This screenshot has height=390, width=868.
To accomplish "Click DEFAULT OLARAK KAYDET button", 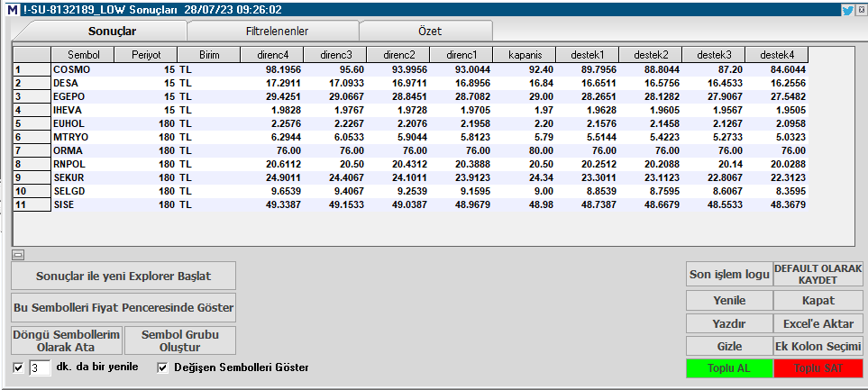I will [x=818, y=275].
